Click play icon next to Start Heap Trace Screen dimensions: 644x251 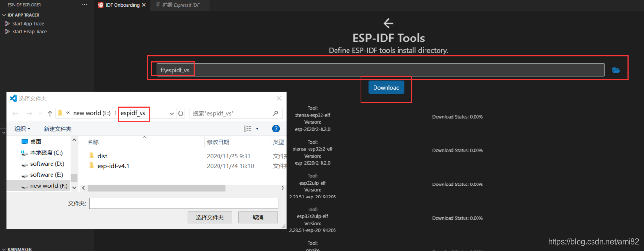[x=7, y=31]
